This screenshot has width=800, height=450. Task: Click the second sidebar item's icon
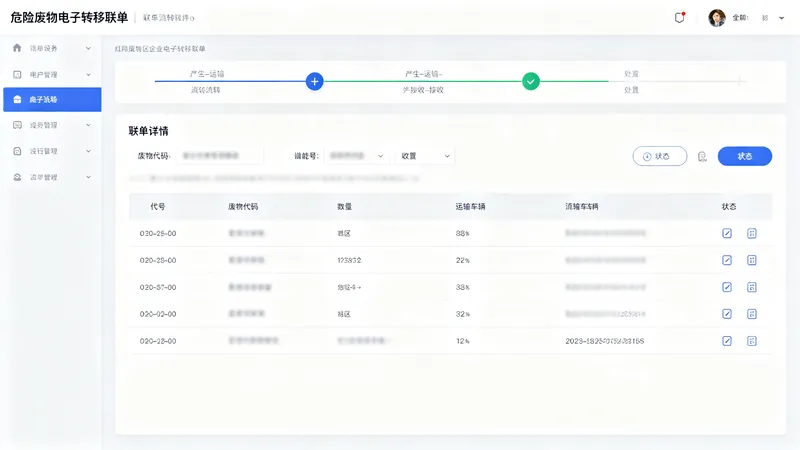[x=17, y=74]
